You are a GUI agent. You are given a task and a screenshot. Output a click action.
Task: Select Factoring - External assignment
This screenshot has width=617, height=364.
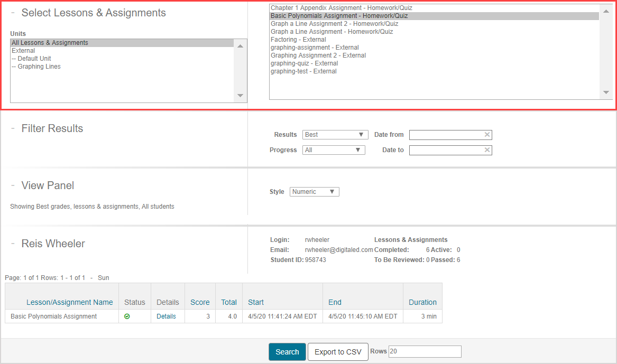(298, 40)
